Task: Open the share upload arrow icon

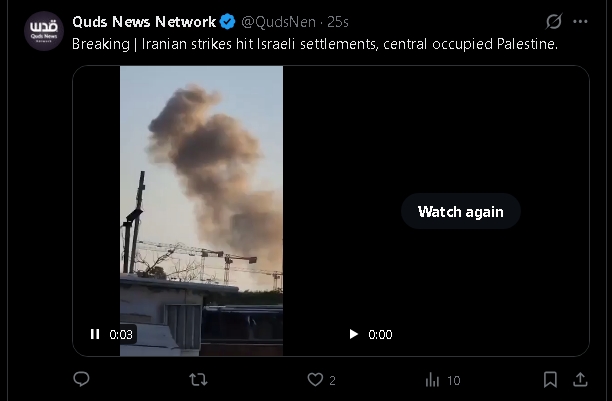Action: click(x=580, y=379)
